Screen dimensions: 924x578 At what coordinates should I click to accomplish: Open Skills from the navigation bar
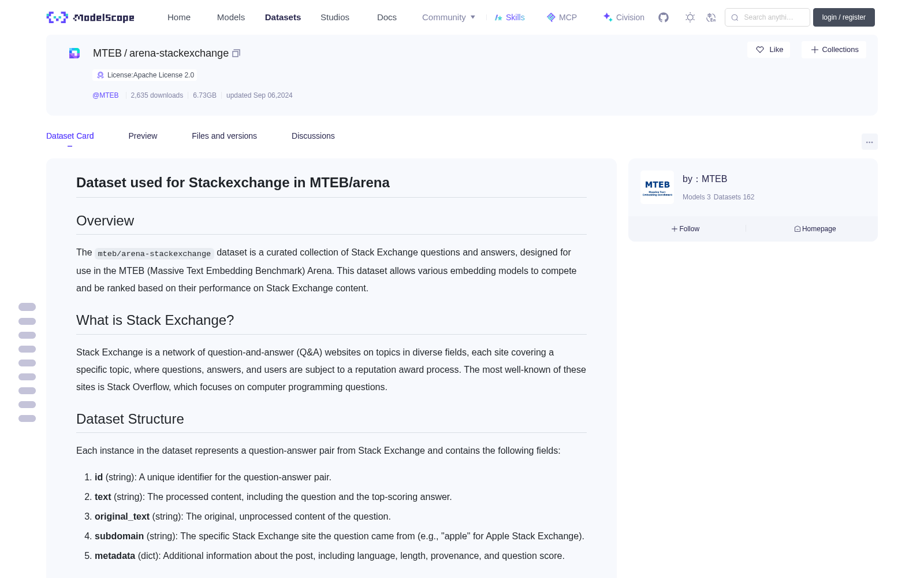pos(509,17)
